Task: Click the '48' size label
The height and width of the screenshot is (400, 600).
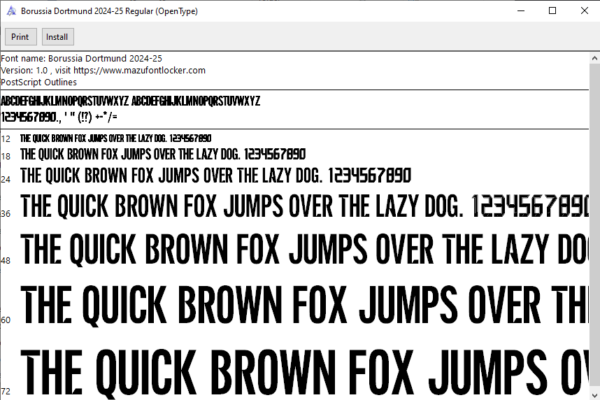Action: [6, 261]
